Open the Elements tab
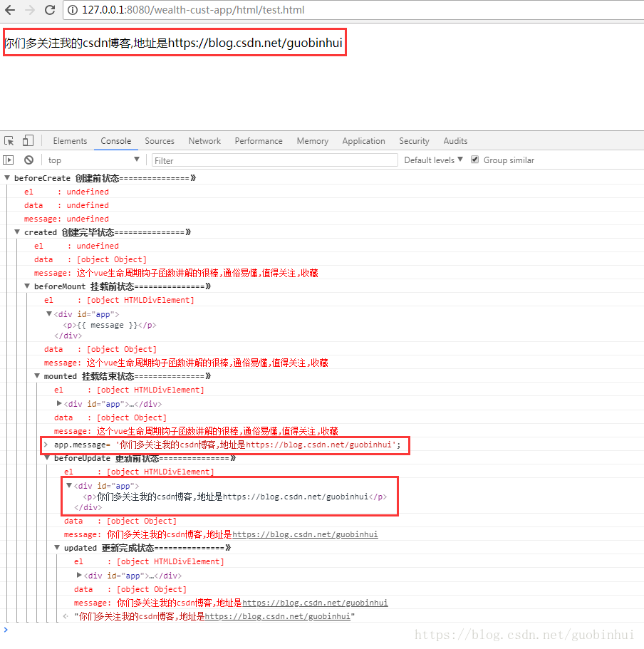 coord(70,141)
